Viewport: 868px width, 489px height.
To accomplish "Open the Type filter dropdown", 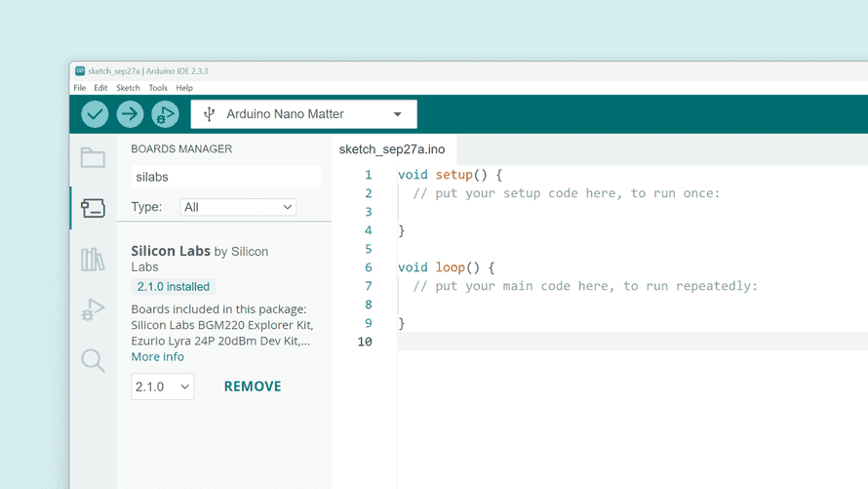I will pyautogui.click(x=238, y=207).
